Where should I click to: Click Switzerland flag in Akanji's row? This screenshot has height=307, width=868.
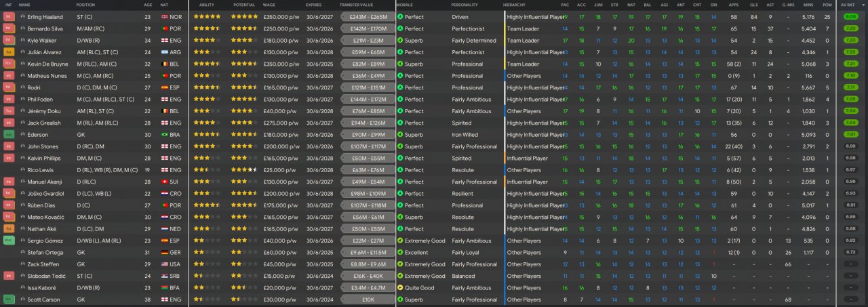pyautogui.click(x=164, y=182)
